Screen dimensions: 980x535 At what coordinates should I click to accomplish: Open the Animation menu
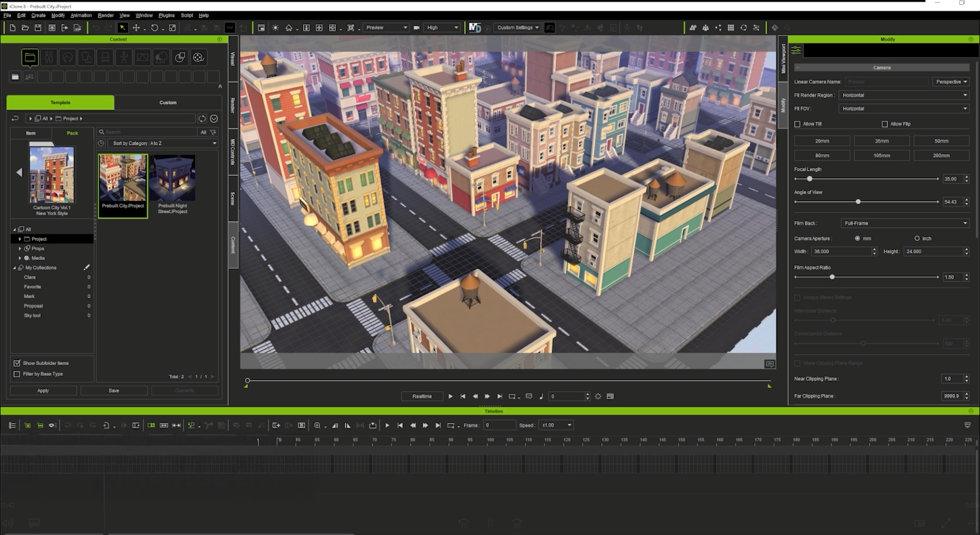point(81,15)
